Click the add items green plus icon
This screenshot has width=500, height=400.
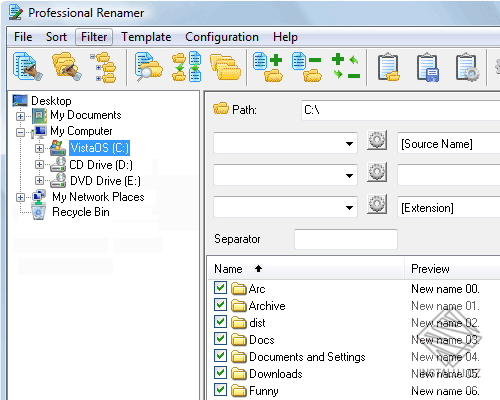pos(268,67)
